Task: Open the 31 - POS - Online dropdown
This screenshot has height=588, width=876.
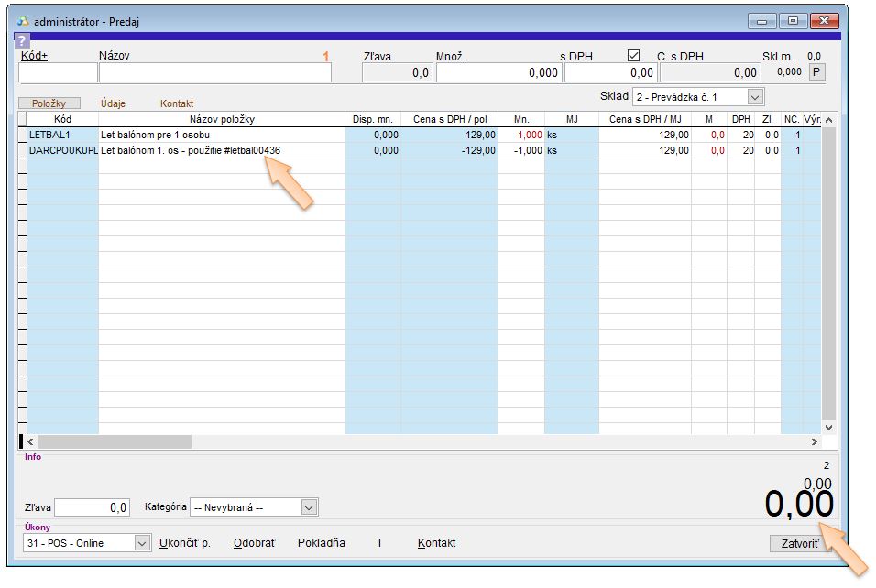Action: point(142,543)
